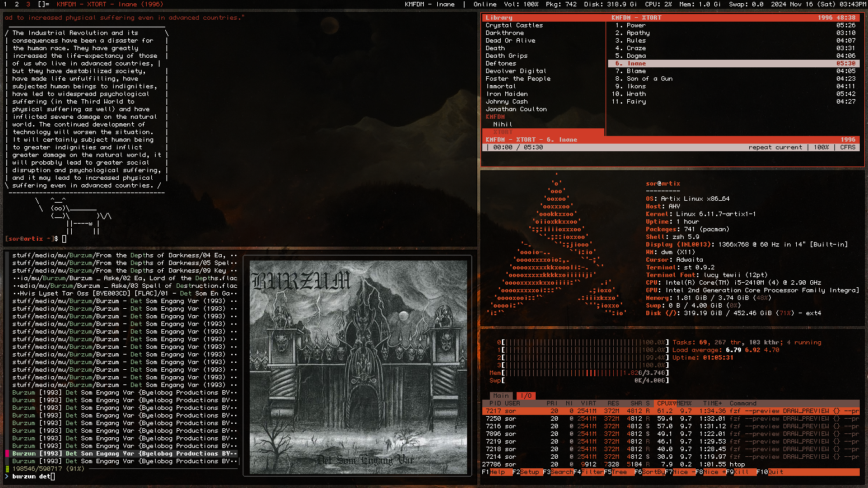Click the fzf match counter 198546/590717
Image resolution: width=868 pixels, height=488 pixels.
[x=37, y=469]
